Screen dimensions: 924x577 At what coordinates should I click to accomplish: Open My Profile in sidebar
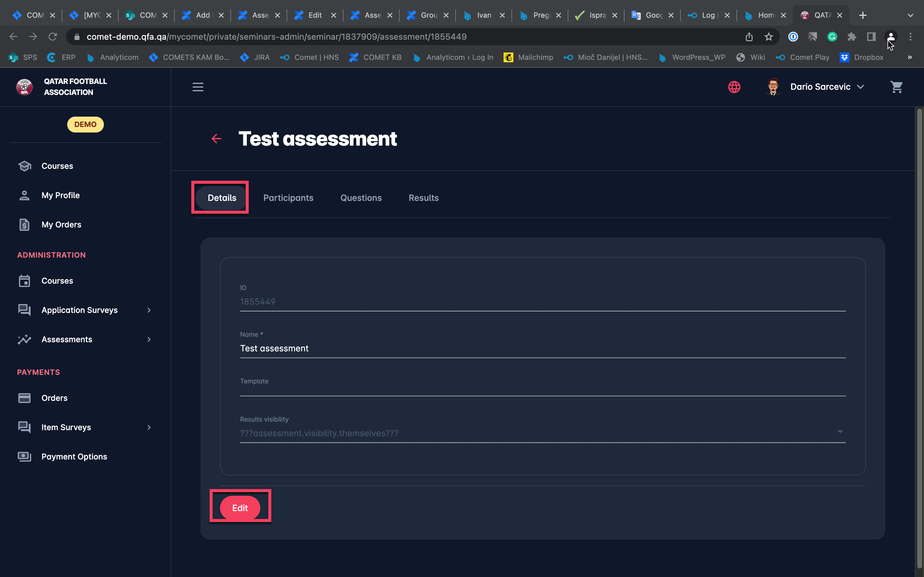pyautogui.click(x=60, y=195)
